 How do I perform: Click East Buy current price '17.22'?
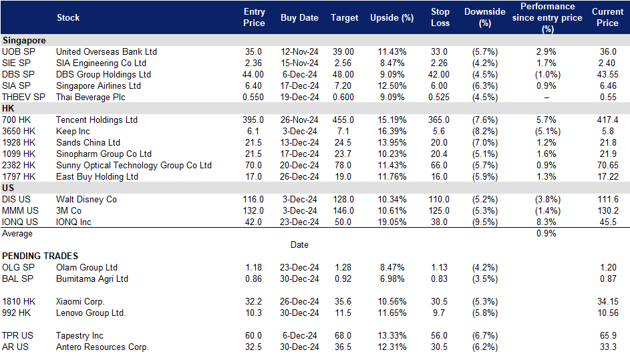(607, 177)
